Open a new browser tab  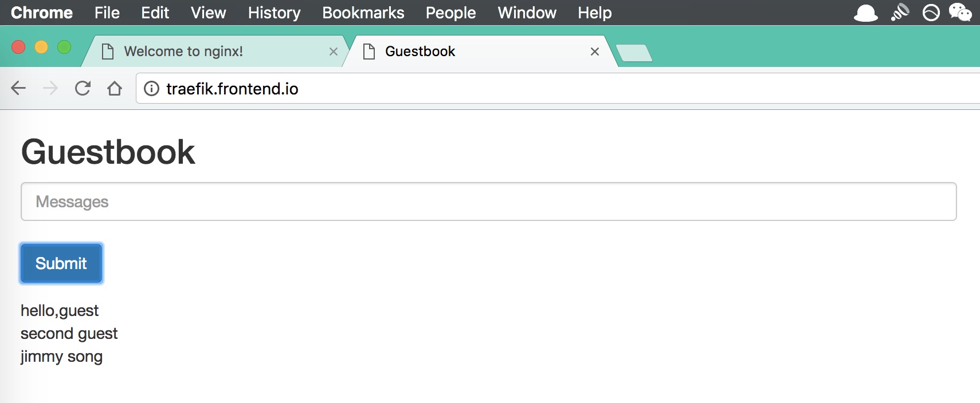coord(634,53)
